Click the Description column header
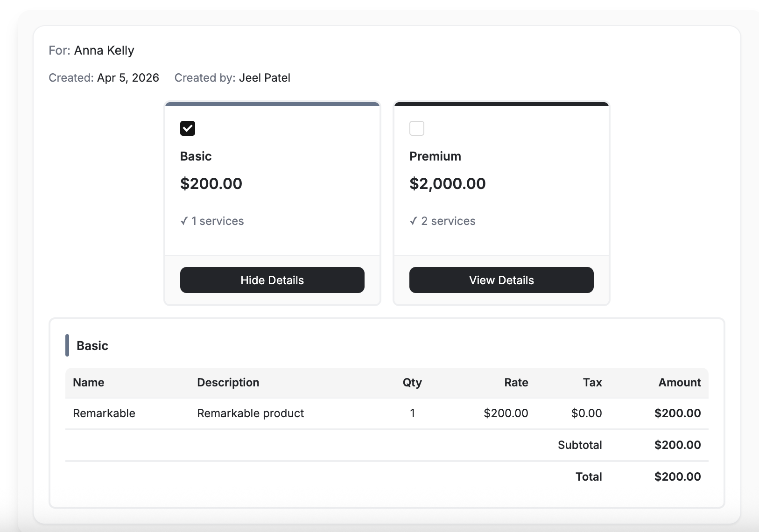759x532 pixels. click(x=228, y=383)
